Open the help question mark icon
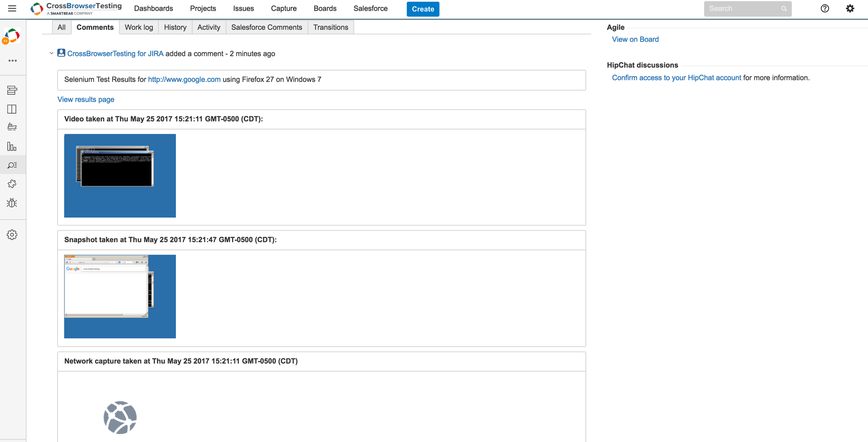 [825, 8]
